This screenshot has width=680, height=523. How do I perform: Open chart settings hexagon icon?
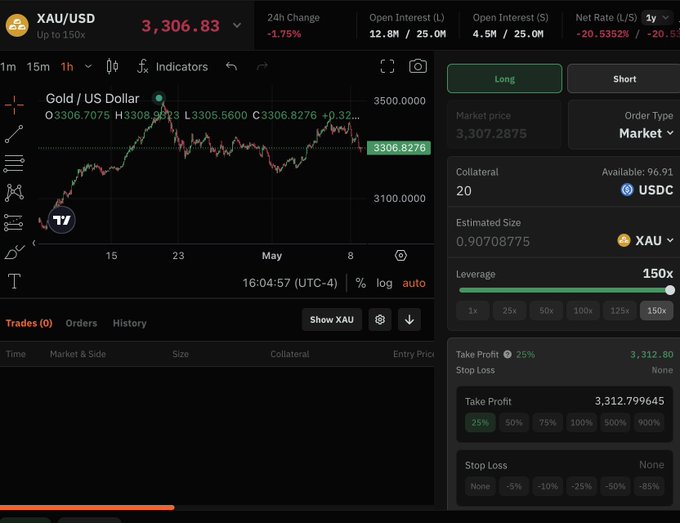[401, 255]
